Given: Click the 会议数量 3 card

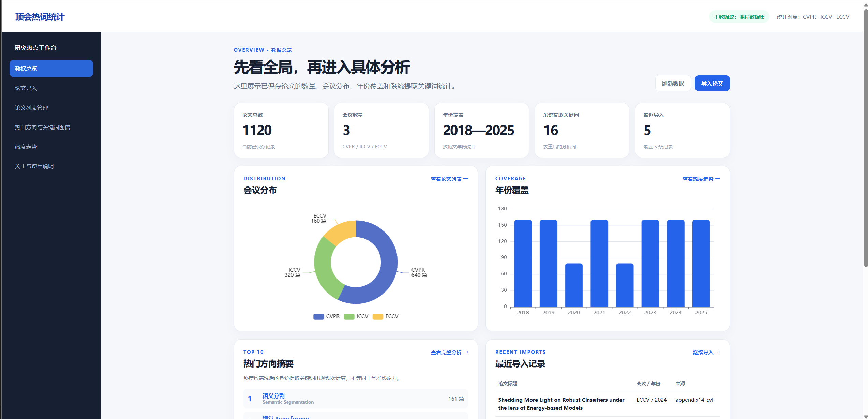Looking at the screenshot, I should tap(381, 130).
